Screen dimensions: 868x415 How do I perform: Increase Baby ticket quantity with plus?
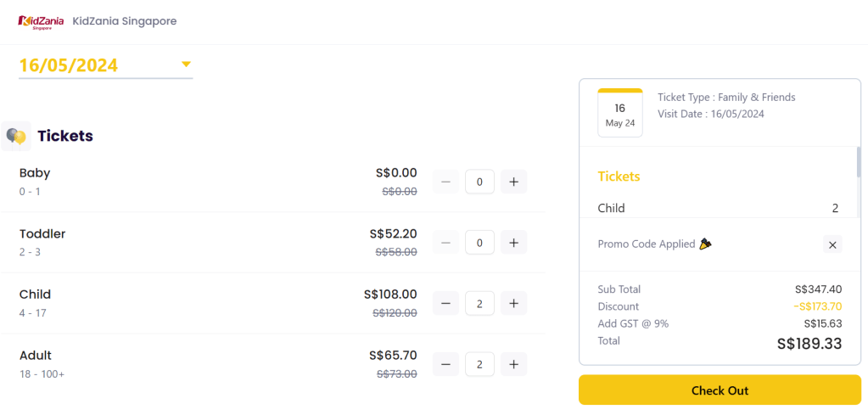pyautogui.click(x=513, y=182)
